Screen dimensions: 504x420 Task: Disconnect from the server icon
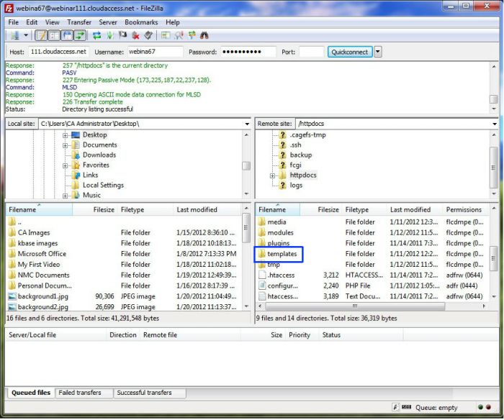point(135,35)
